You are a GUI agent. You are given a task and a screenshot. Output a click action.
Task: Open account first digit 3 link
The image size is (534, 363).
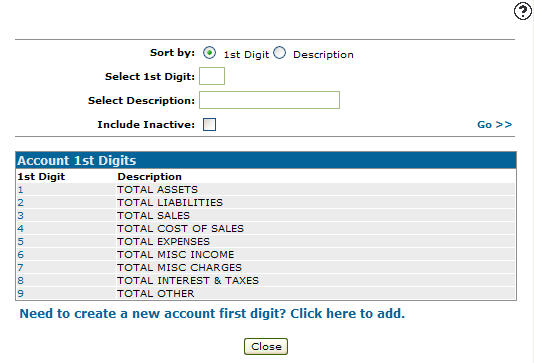pyautogui.click(x=20, y=216)
